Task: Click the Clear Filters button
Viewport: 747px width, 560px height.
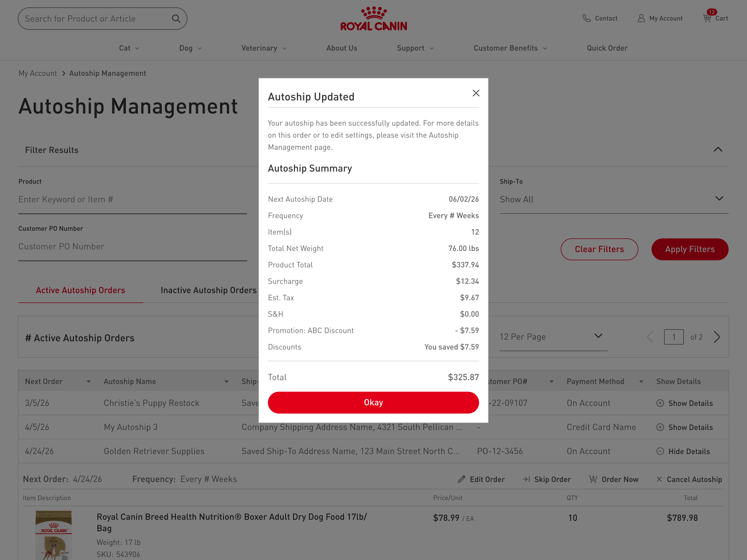Action: click(x=599, y=249)
